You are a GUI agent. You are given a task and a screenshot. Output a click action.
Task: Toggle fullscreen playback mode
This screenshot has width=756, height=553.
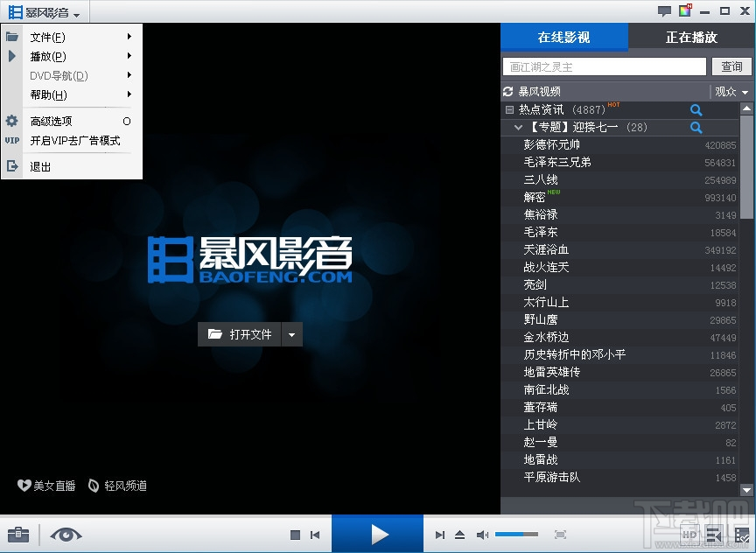[560, 535]
